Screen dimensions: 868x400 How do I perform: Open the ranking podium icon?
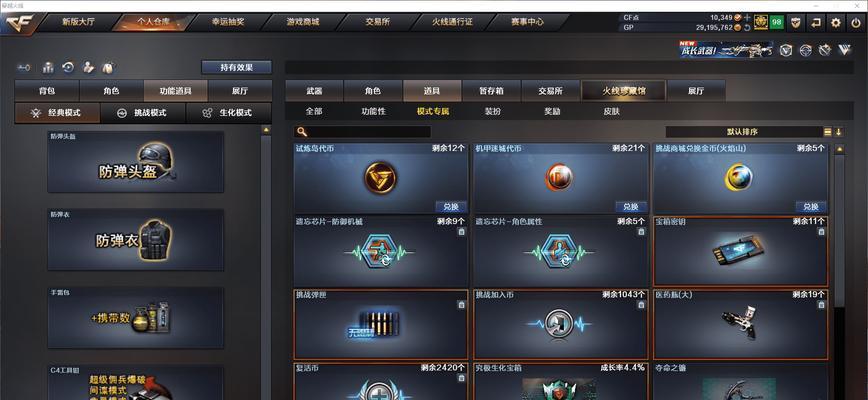click(48, 67)
